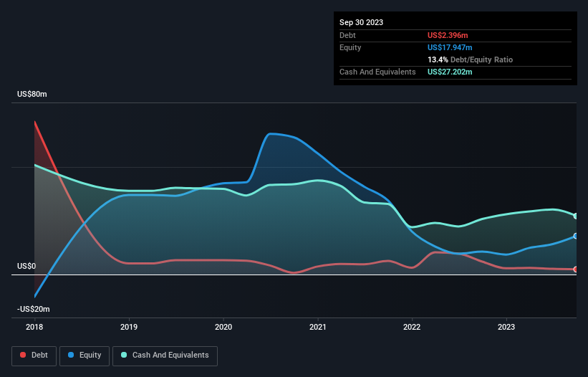This screenshot has height=377, width=588.
Task: Toggle the Debt series legend button
Action: [x=34, y=355]
